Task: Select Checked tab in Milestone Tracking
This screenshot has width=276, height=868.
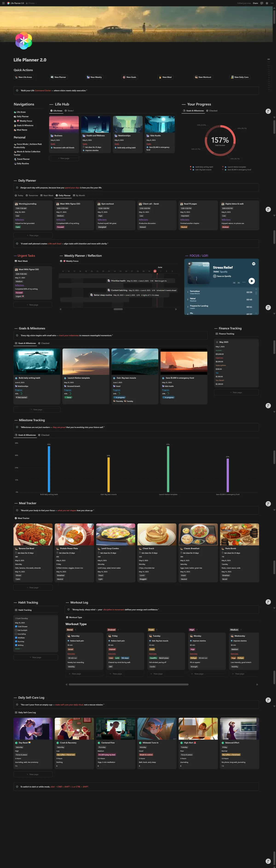Action: coord(44,435)
